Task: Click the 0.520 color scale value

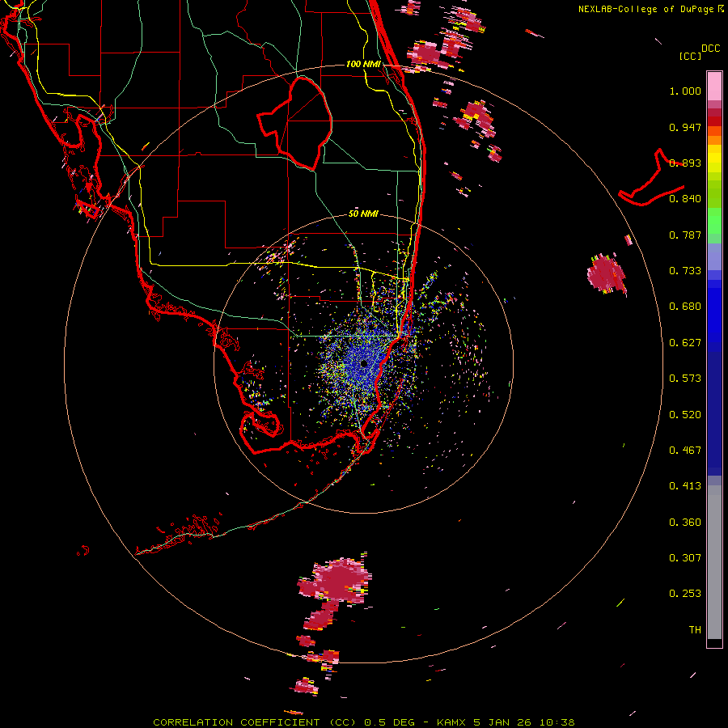Action: (685, 415)
